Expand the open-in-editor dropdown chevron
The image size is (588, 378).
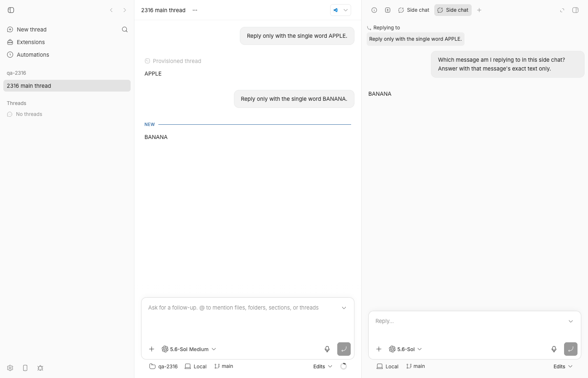346,10
